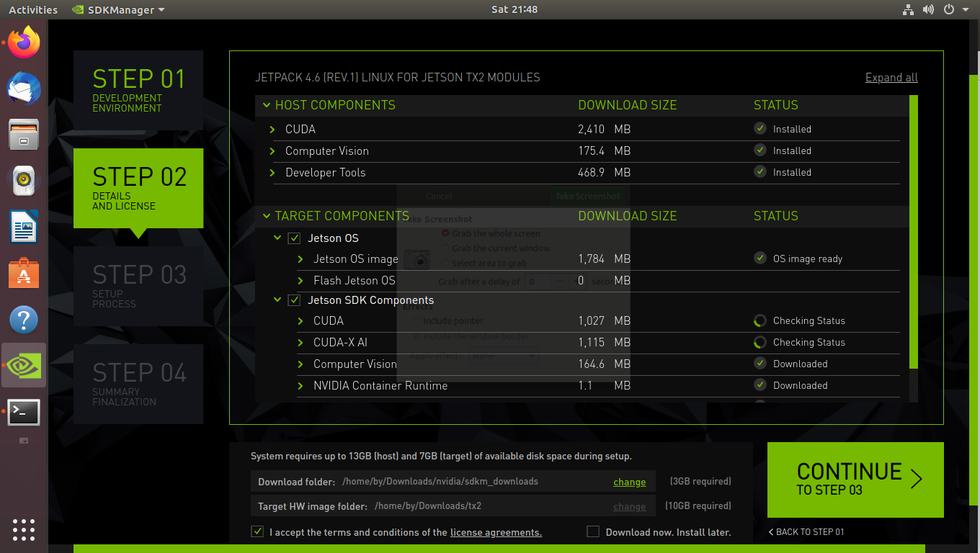Open Firefox from the dock

point(24,43)
